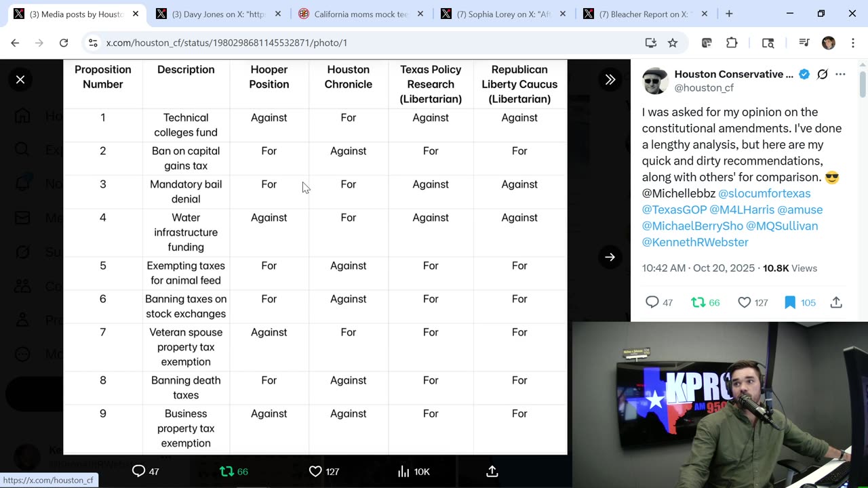Click 'Technical colleges fund' cell

pos(186,125)
